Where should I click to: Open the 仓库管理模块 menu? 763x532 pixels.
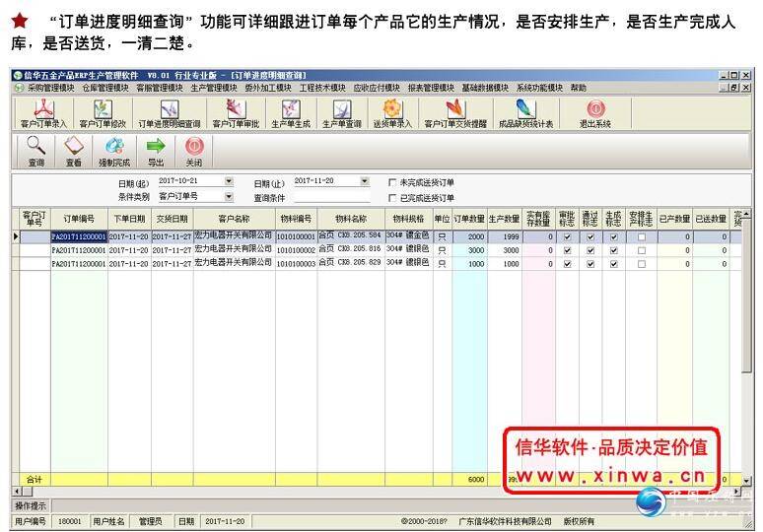click(105, 88)
